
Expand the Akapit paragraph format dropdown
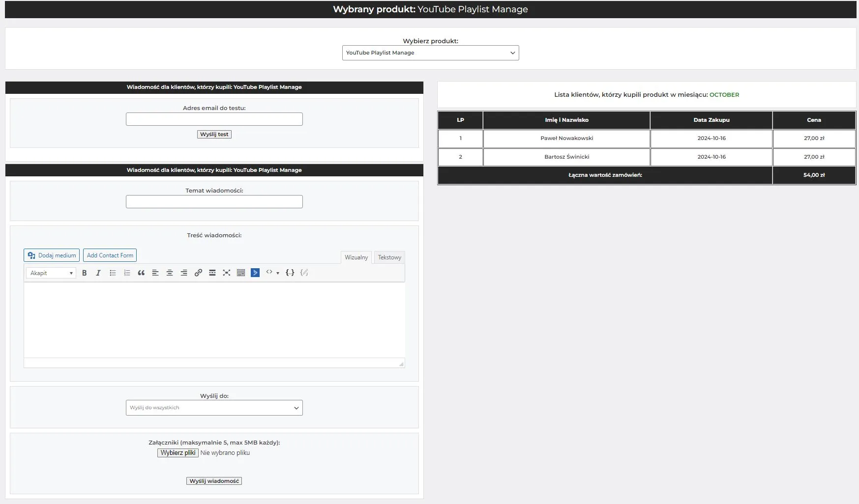coord(51,273)
